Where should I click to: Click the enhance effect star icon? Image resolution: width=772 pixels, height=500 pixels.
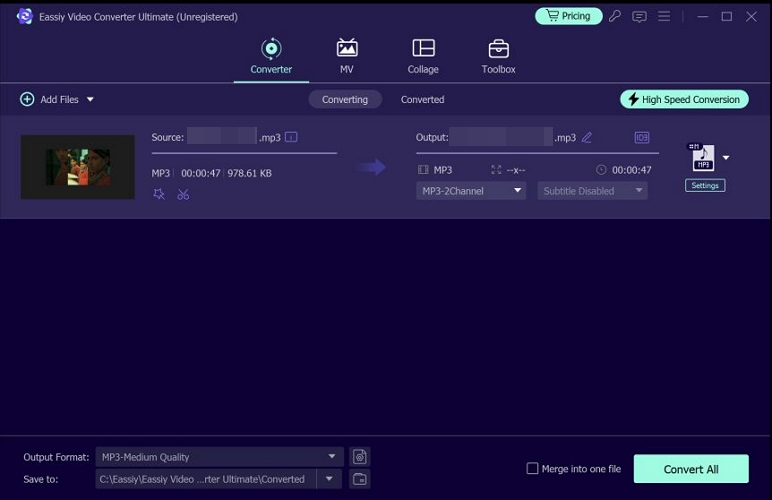tap(159, 194)
